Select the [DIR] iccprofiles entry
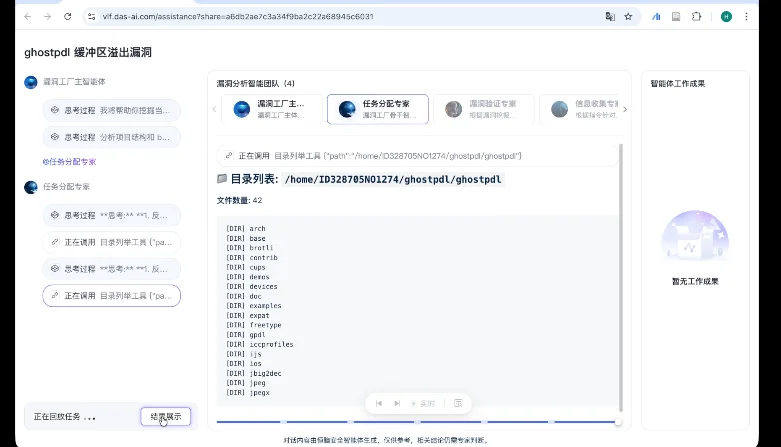 click(260, 345)
